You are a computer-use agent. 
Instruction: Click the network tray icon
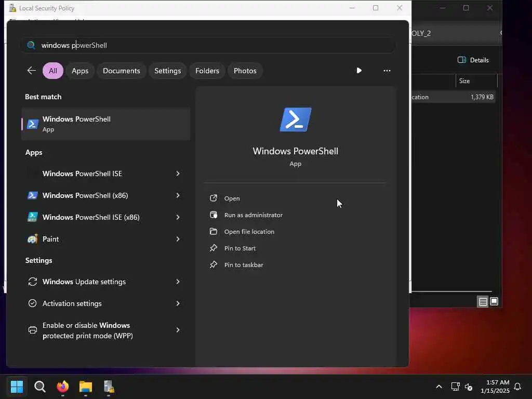pos(455,387)
